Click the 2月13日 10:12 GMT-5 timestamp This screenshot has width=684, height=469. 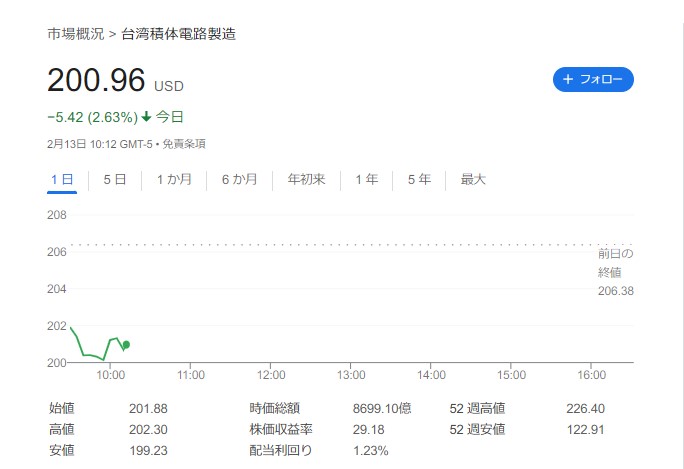(x=100, y=144)
